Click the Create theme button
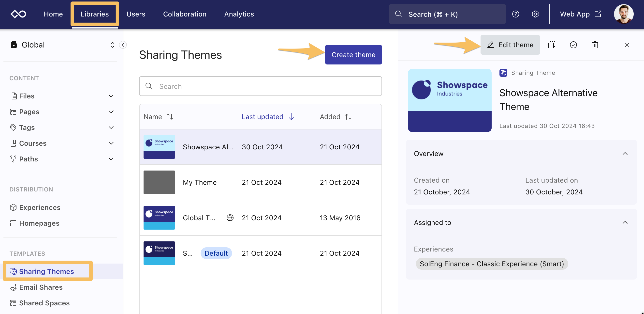This screenshot has height=314, width=644. tap(353, 55)
